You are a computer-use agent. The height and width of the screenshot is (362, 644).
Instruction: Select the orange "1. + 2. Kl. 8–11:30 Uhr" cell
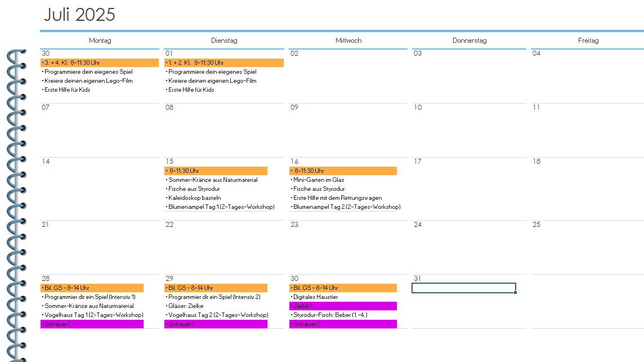pos(224,62)
